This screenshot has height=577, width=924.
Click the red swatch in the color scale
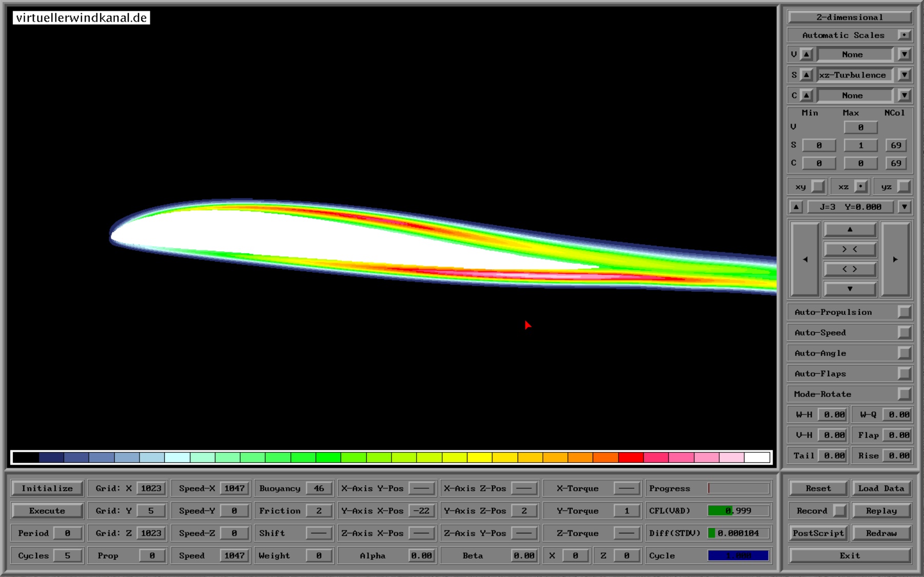[631, 457]
